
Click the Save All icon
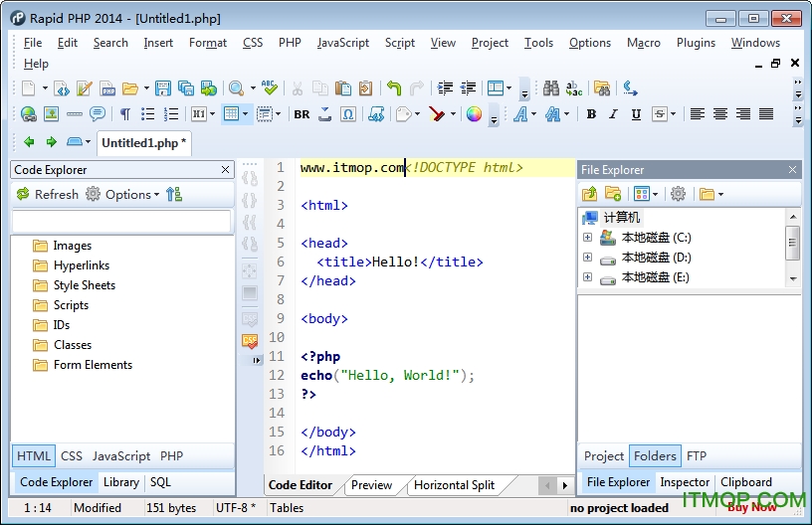[186, 88]
